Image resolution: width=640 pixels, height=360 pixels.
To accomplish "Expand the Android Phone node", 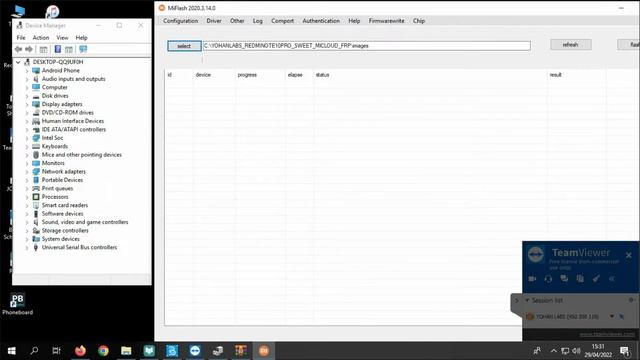I will pos(27,71).
